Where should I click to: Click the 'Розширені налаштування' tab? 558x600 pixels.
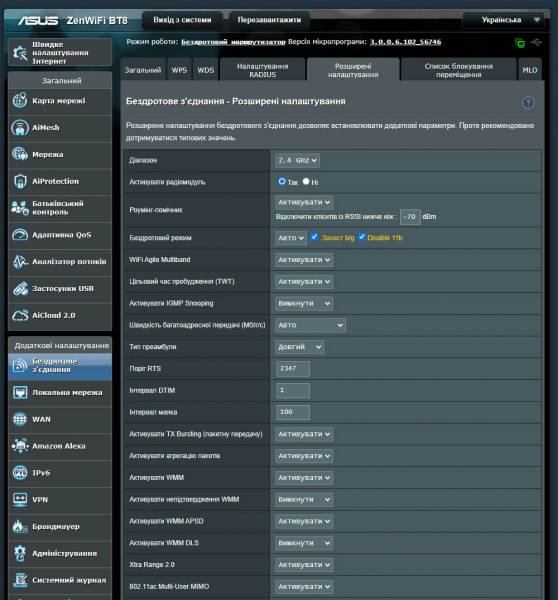[x=353, y=70]
